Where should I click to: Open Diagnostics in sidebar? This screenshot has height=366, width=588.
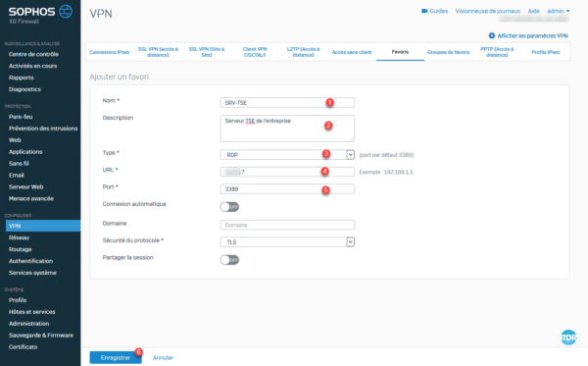(24, 89)
